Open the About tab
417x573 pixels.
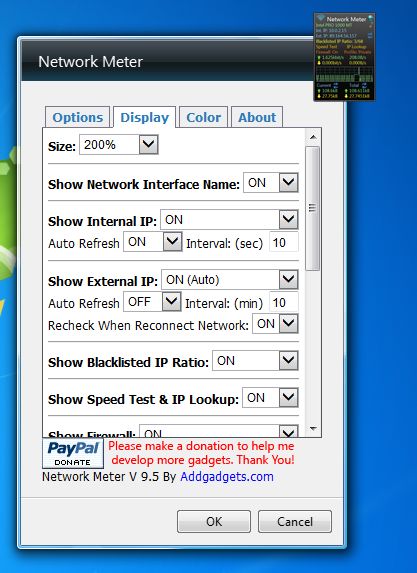(x=257, y=117)
